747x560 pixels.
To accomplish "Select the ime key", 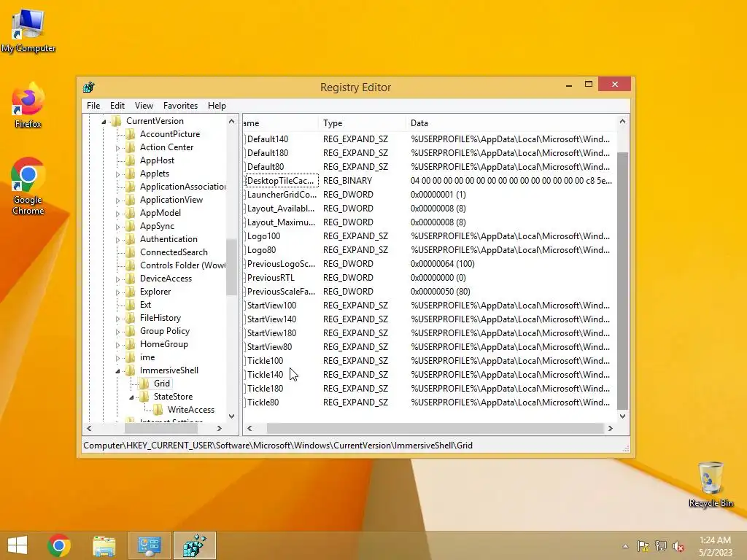I will click(x=147, y=357).
